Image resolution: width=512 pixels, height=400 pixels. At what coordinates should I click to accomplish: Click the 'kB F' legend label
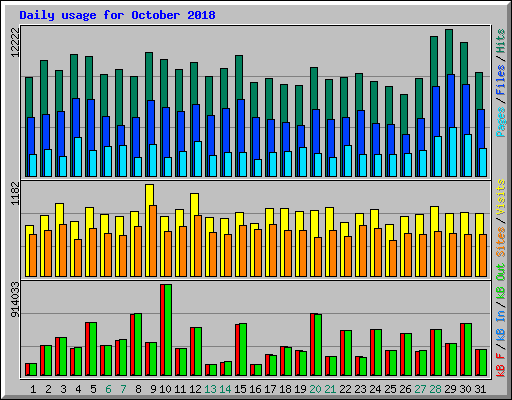(x=501, y=365)
